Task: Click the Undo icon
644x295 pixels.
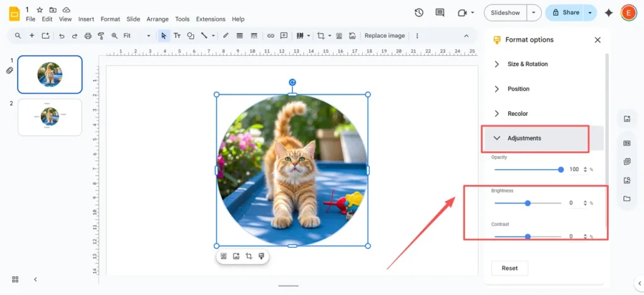Action: [62, 36]
